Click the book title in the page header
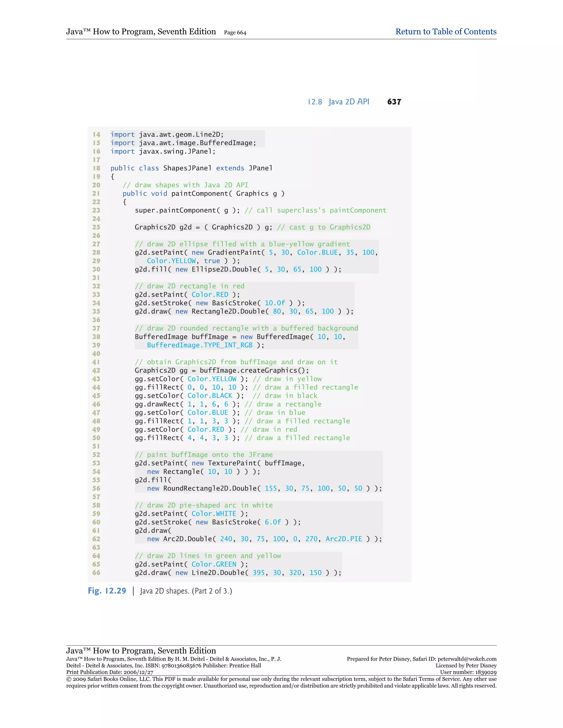This screenshot has width=563, height=728. click(x=141, y=32)
